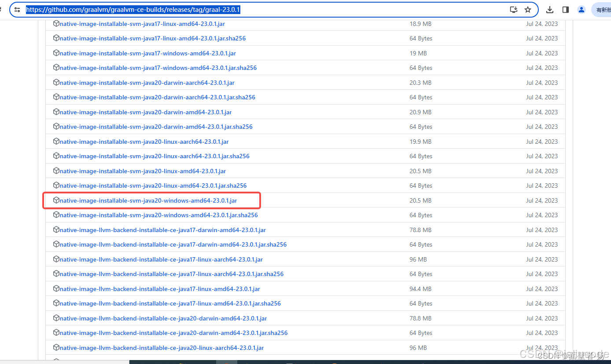This screenshot has width=611, height=364.
Task: Open the browser downloads icon
Action: pyautogui.click(x=550, y=9)
